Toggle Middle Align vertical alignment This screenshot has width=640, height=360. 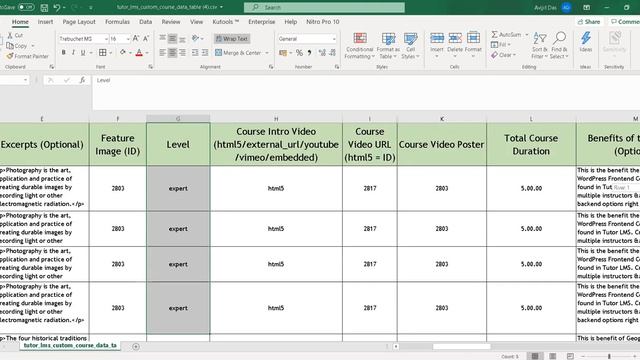click(172, 38)
